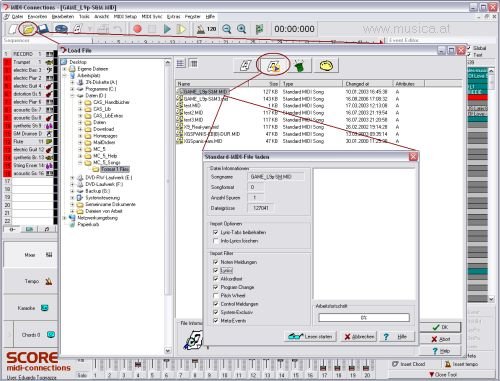Toggle Meta Events checkbox
The width and height of the screenshot is (500, 381).
(x=216, y=320)
